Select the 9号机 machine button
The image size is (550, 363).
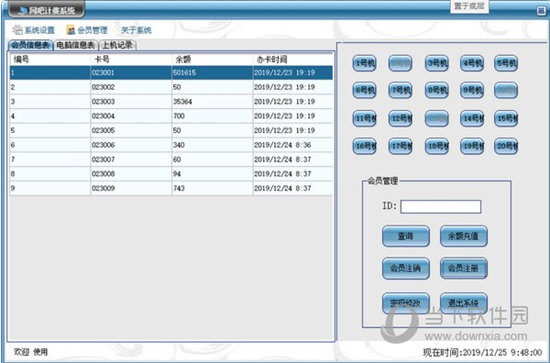[472, 90]
